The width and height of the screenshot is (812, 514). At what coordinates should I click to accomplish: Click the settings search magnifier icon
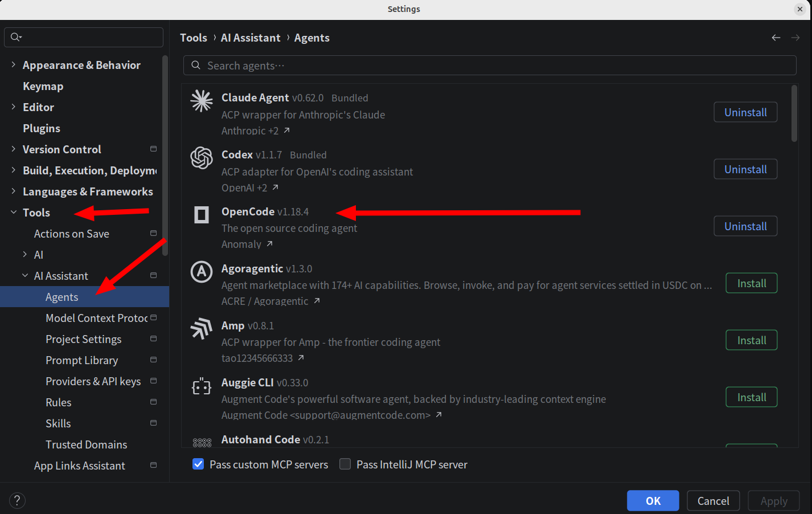(16, 37)
